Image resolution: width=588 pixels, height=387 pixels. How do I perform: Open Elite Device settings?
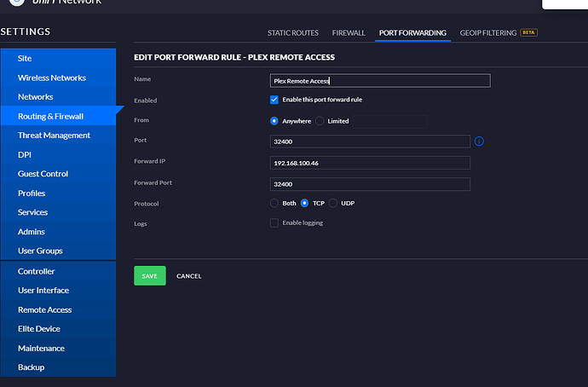(58, 329)
